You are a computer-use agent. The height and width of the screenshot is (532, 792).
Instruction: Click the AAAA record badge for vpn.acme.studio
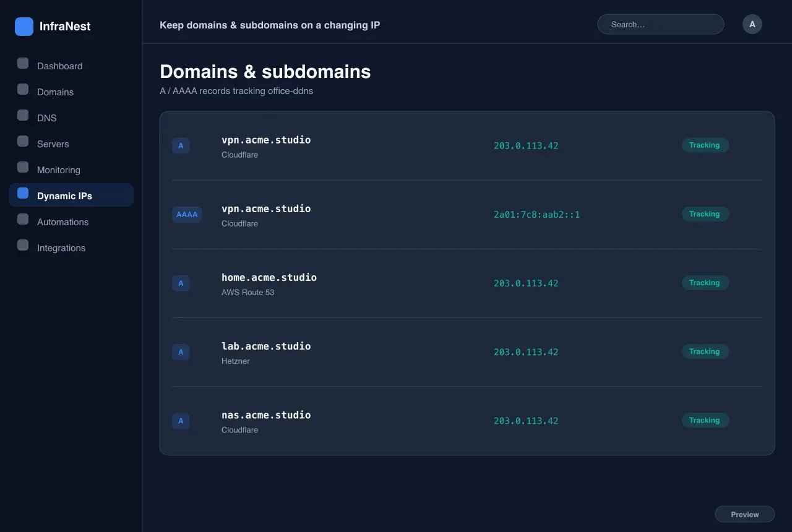[x=187, y=215]
